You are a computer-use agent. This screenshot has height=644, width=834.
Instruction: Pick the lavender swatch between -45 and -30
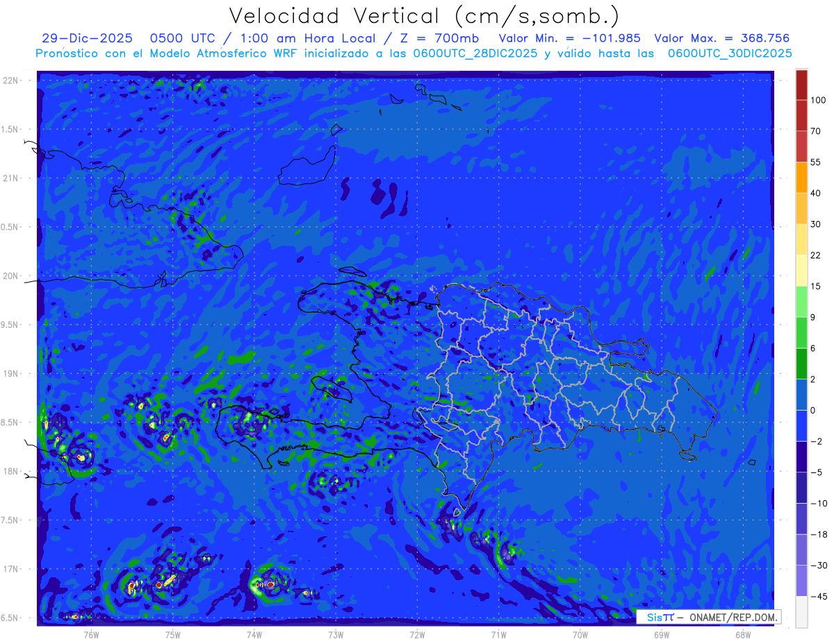click(801, 580)
